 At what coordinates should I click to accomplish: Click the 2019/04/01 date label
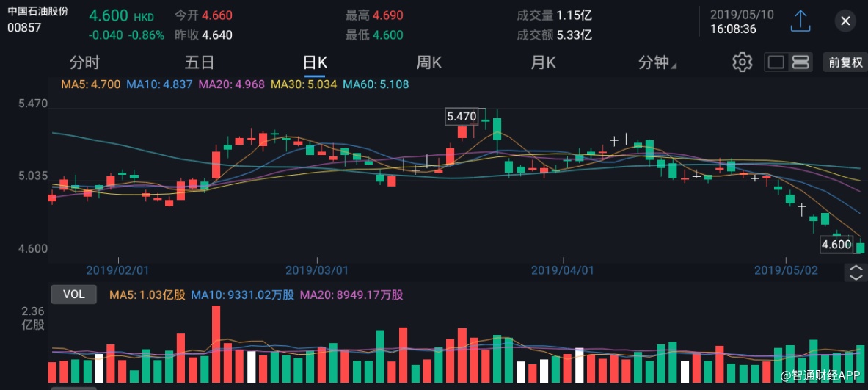563,270
